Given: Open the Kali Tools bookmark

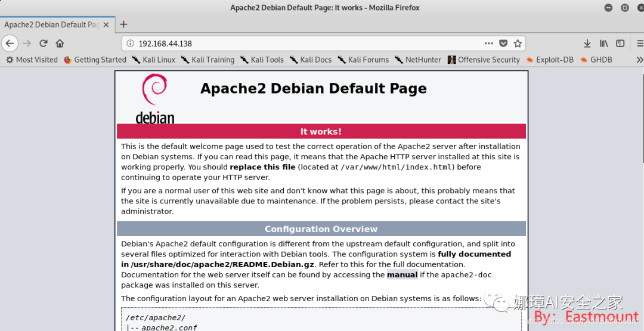Looking at the screenshot, I should [262, 60].
